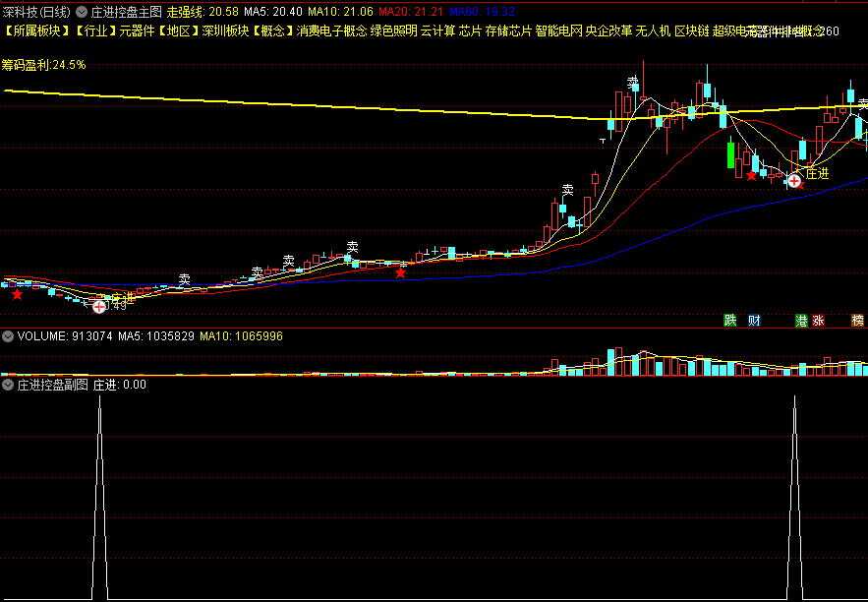868x602 pixels.
Task: Click the 【所属板块】 header
Action: click(37, 31)
